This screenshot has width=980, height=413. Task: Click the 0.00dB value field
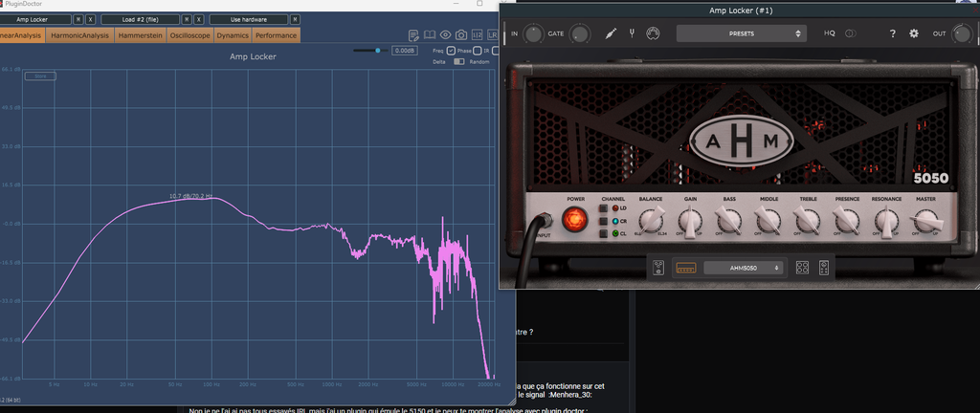click(405, 51)
